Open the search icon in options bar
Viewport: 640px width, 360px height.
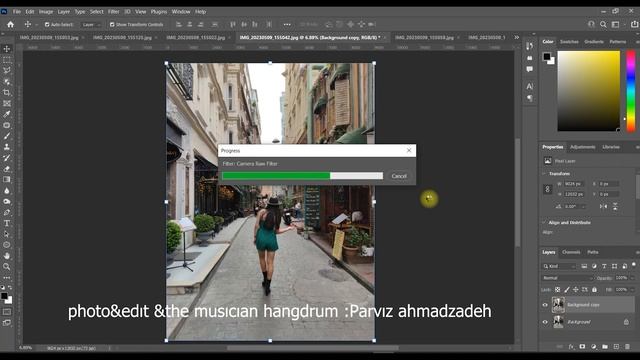[603, 24]
